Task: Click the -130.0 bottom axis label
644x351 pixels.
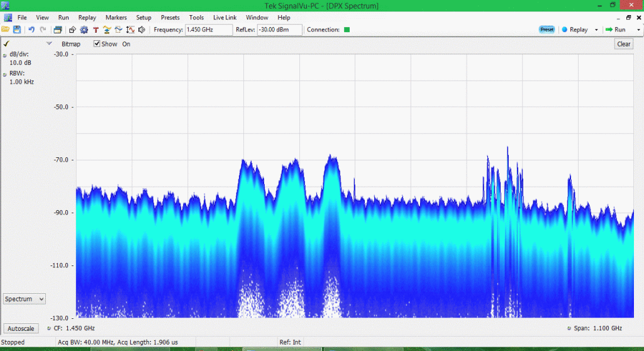Action: tap(60, 318)
